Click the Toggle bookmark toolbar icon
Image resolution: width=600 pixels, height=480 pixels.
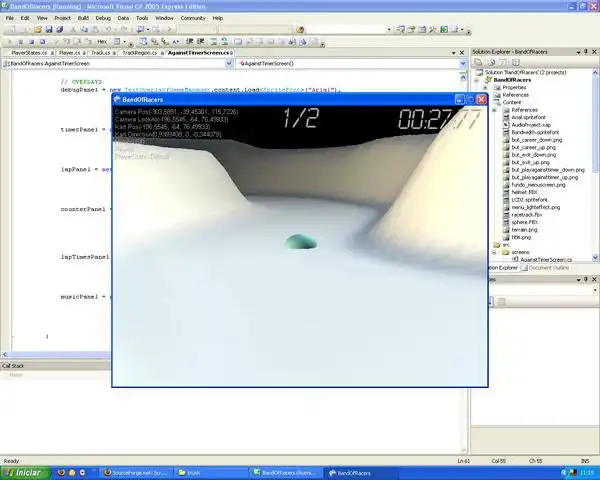pos(238,41)
